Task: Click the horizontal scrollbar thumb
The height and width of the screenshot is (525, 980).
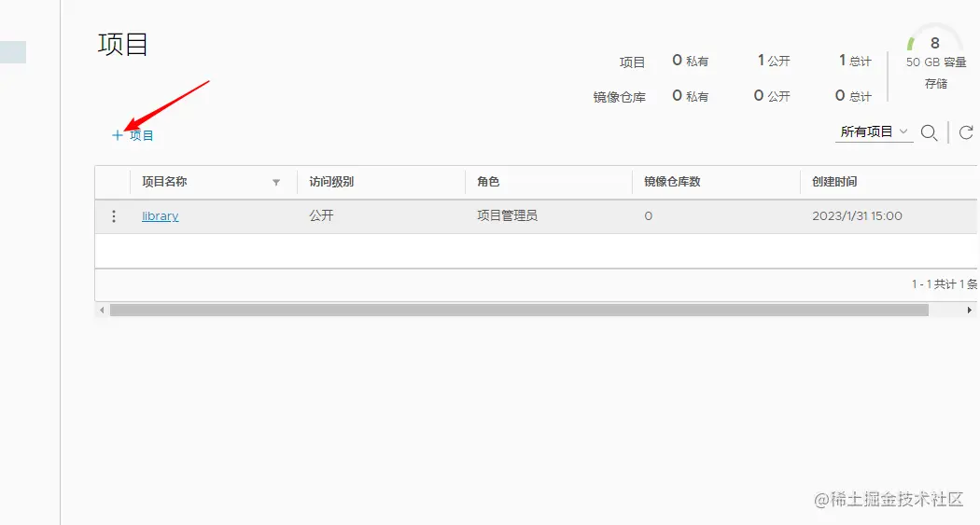Action: (x=519, y=311)
